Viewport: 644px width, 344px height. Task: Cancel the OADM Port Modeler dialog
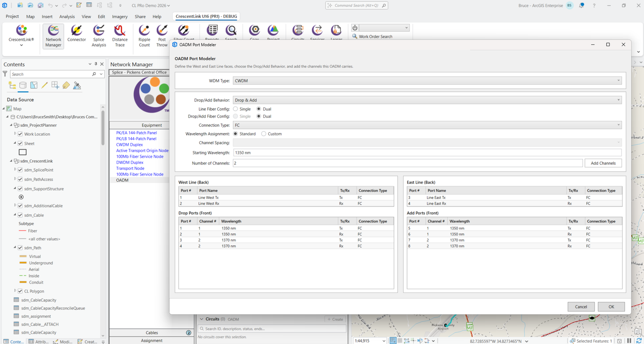coord(581,306)
